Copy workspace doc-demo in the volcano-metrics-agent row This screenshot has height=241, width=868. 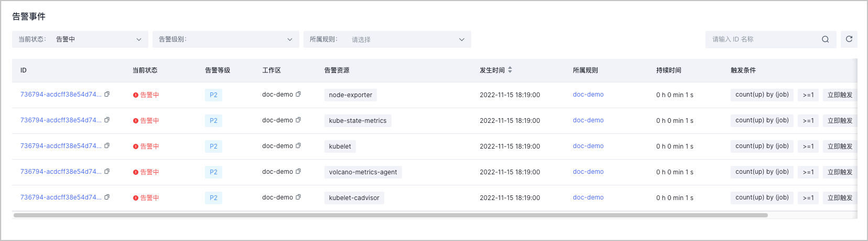298,172
